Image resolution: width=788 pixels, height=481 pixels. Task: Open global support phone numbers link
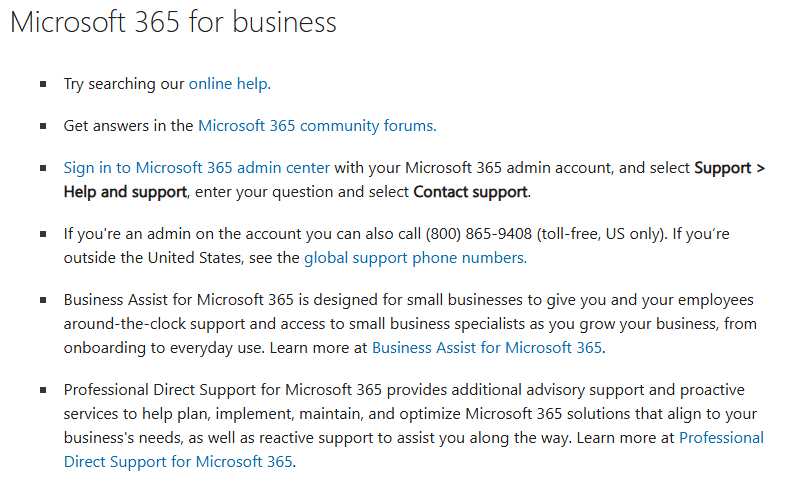(416, 258)
